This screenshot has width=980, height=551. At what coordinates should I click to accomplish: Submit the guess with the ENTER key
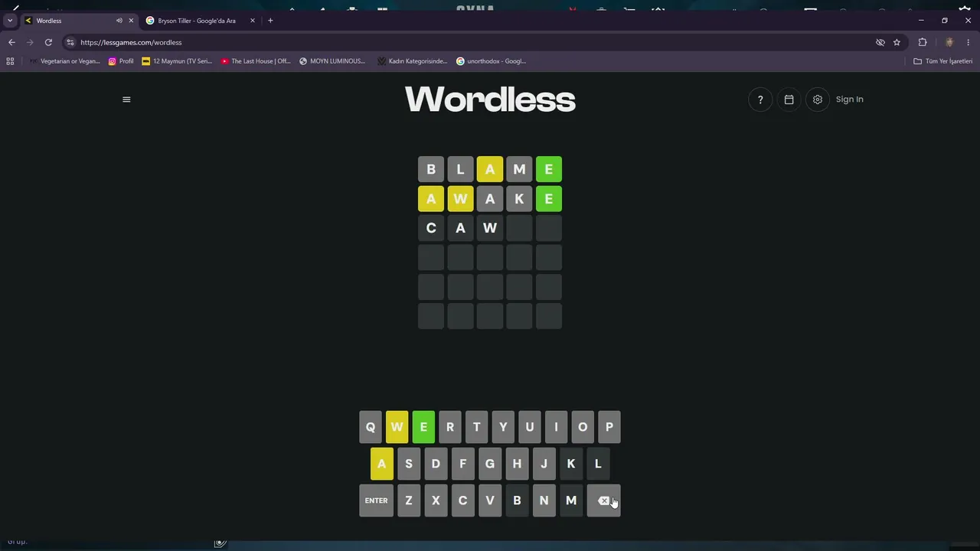pyautogui.click(x=376, y=500)
